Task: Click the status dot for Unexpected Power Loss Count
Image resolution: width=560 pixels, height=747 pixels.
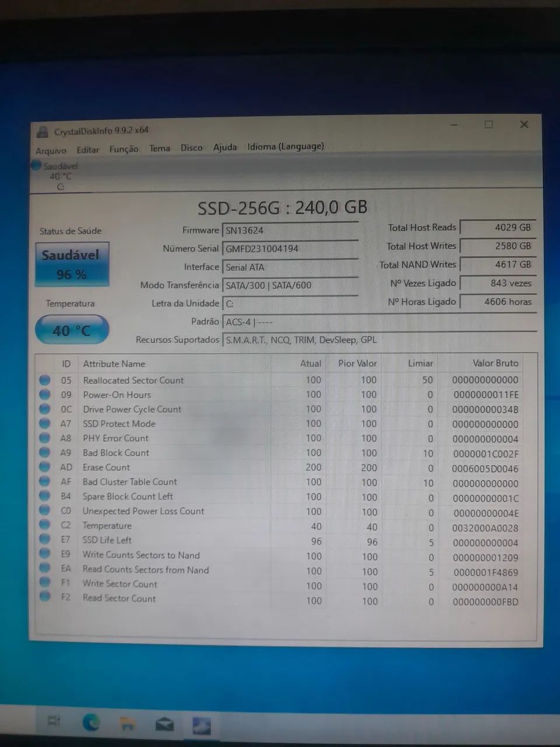Action: click(44, 510)
